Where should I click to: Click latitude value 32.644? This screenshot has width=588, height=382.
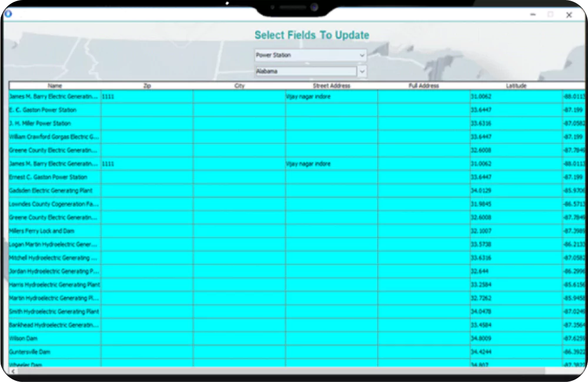(x=480, y=272)
